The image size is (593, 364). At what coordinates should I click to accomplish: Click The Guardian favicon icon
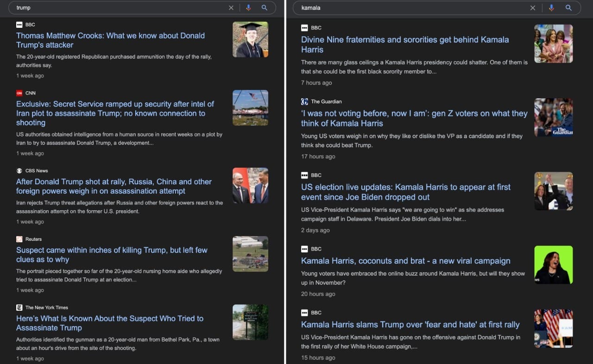[x=304, y=101]
